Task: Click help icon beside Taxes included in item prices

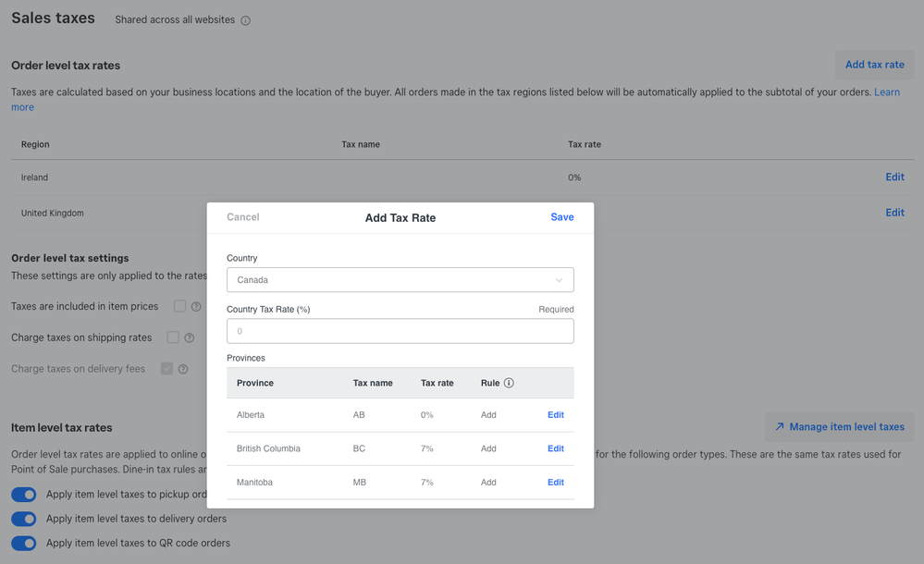Action: (x=196, y=307)
